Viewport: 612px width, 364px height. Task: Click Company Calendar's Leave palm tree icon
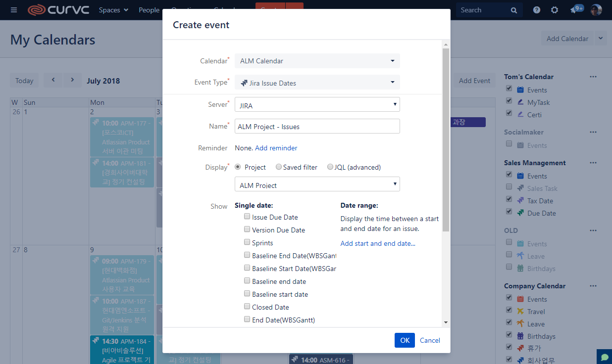click(520, 323)
